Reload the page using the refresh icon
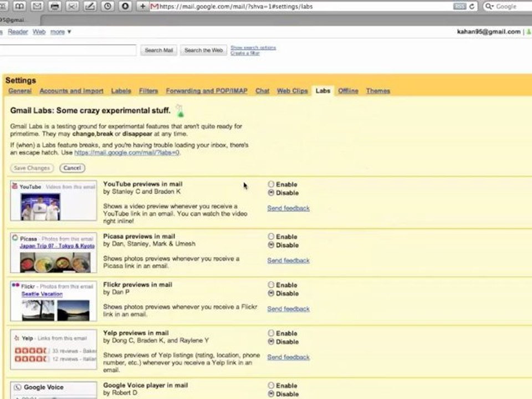 point(472,7)
